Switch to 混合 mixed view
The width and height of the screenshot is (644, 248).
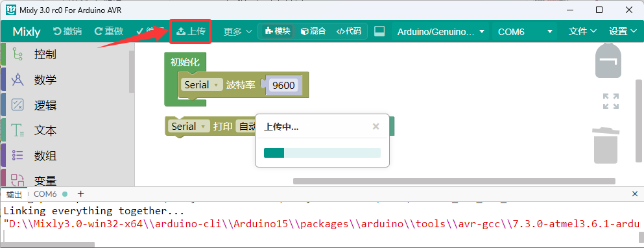click(x=313, y=31)
